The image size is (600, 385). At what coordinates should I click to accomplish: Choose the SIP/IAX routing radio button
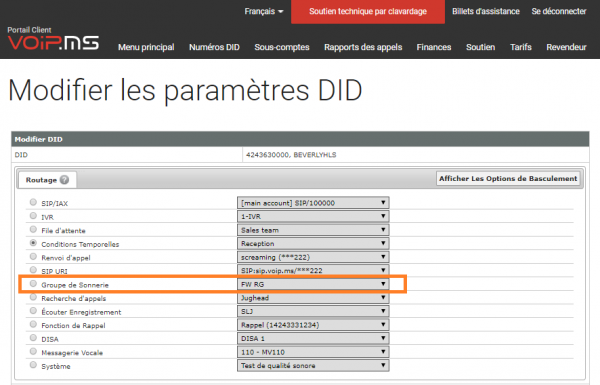33,202
